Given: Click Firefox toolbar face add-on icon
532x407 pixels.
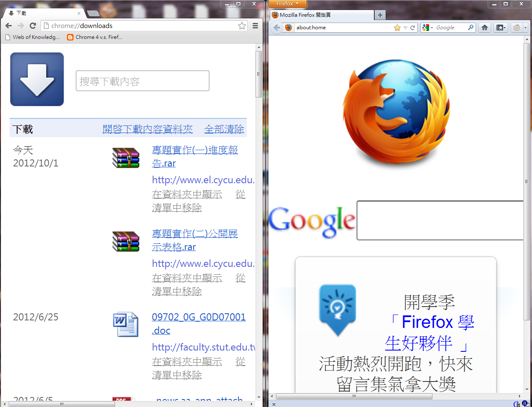Looking at the screenshot, I should point(517,28).
